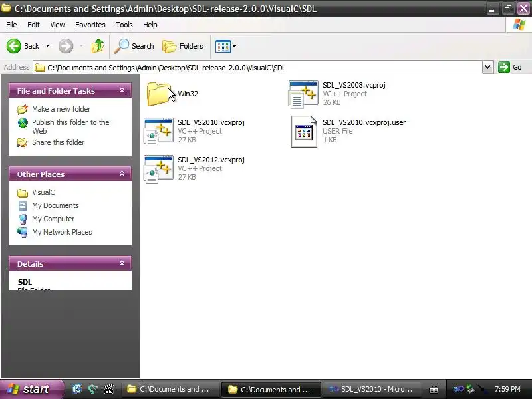
Task: Go to VisualC in Other Places
Action: pos(43,192)
